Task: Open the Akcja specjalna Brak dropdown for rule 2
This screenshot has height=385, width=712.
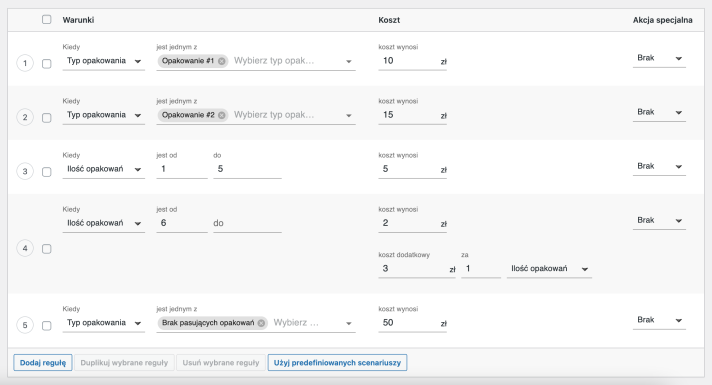Action: (x=659, y=113)
